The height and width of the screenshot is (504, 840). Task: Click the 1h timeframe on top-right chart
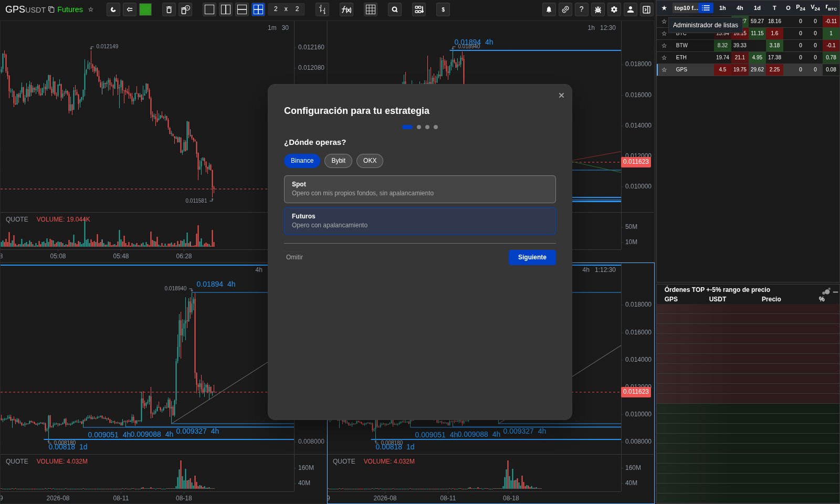591,28
